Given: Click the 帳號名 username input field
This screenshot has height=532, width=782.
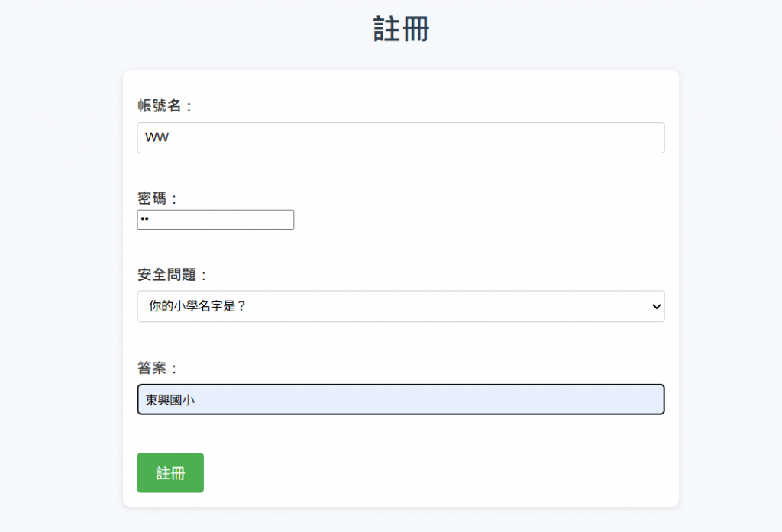Looking at the screenshot, I should [400, 138].
